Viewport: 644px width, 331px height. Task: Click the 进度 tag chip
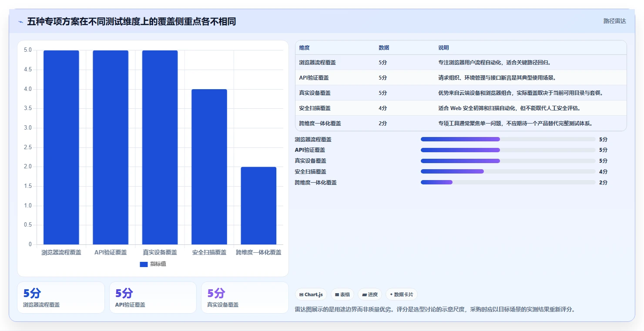click(x=370, y=294)
